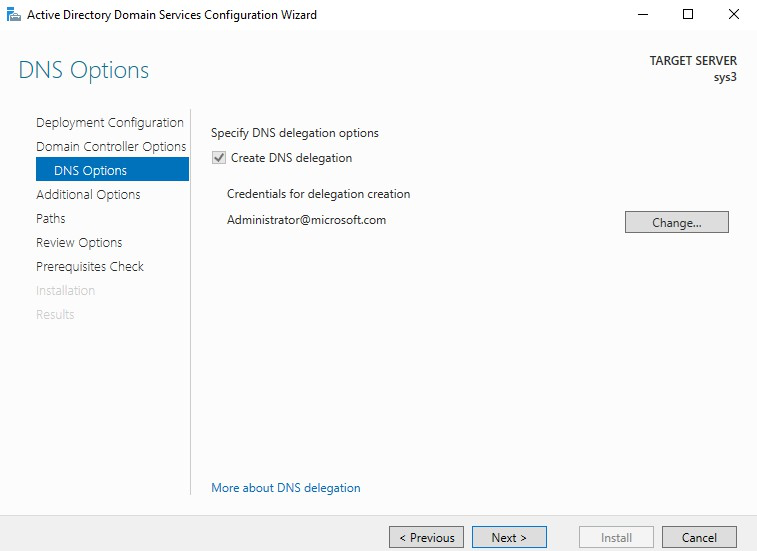This screenshot has width=757, height=551.
Task: Open the Review Options step
Action: (79, 242)
